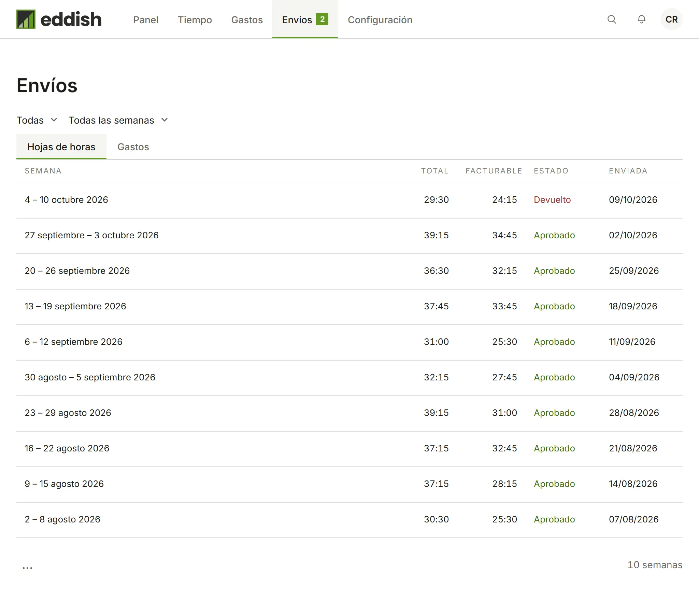Sort by the ESTADO column header
This screenshot has height=616, width=699.
551,171
